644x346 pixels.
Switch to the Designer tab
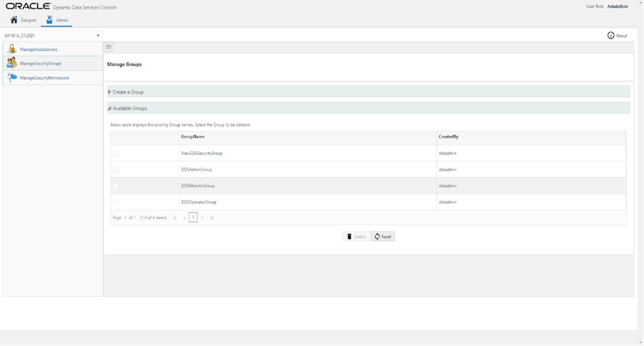[24, 20]
